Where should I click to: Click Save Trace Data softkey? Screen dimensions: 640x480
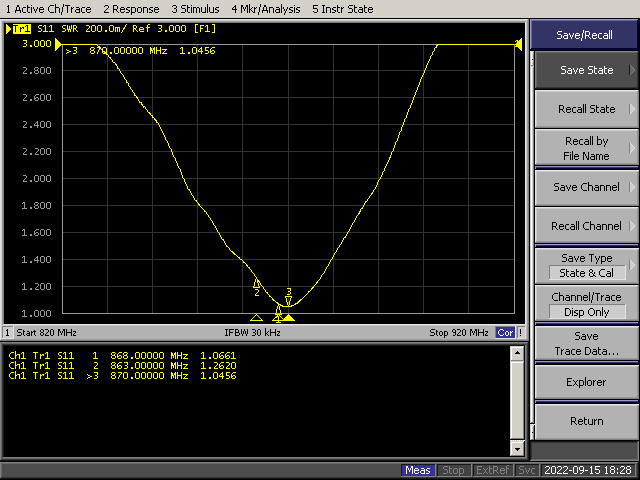click(x=586, y=343)
